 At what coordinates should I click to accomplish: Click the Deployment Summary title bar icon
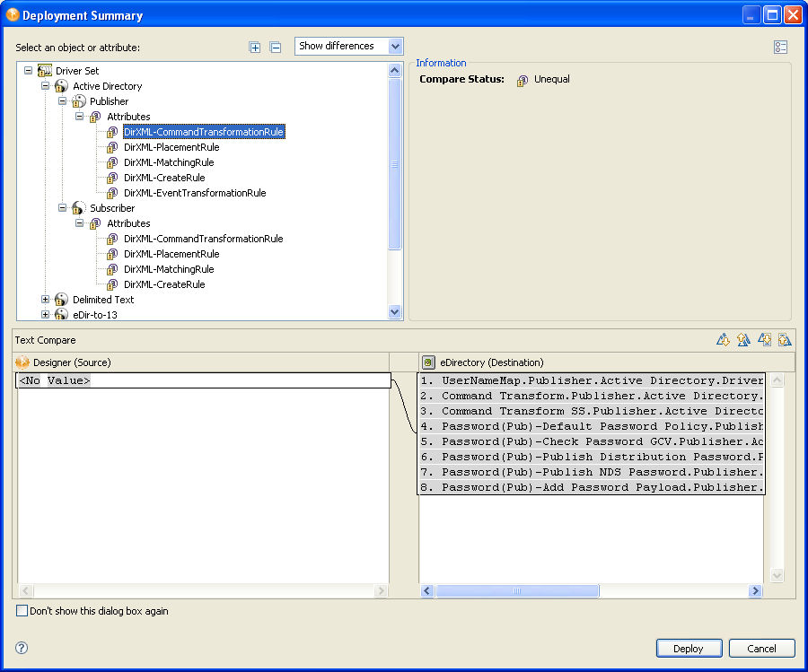point(13,15)
